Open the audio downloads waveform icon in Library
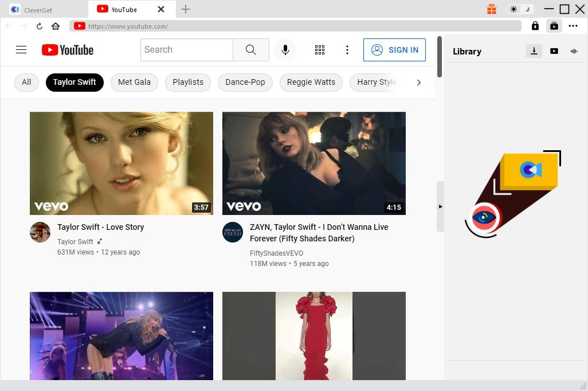This screenshot has width=588, height=391. [574, 51]
